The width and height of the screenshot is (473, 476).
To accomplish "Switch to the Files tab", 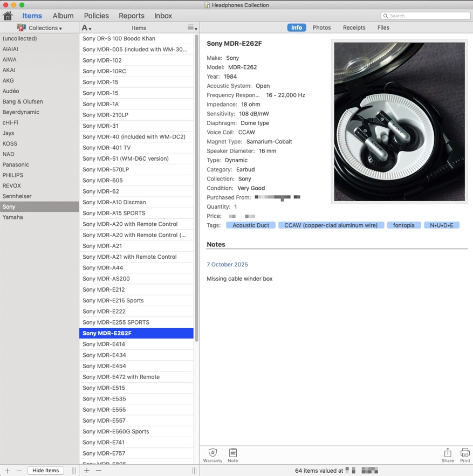I will coord(383,27).
